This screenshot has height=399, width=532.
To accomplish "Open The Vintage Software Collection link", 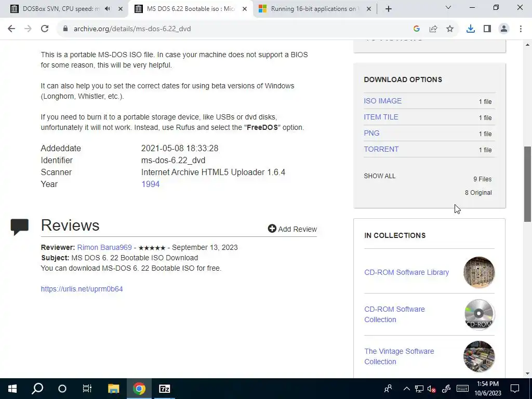I will point(399,356).
